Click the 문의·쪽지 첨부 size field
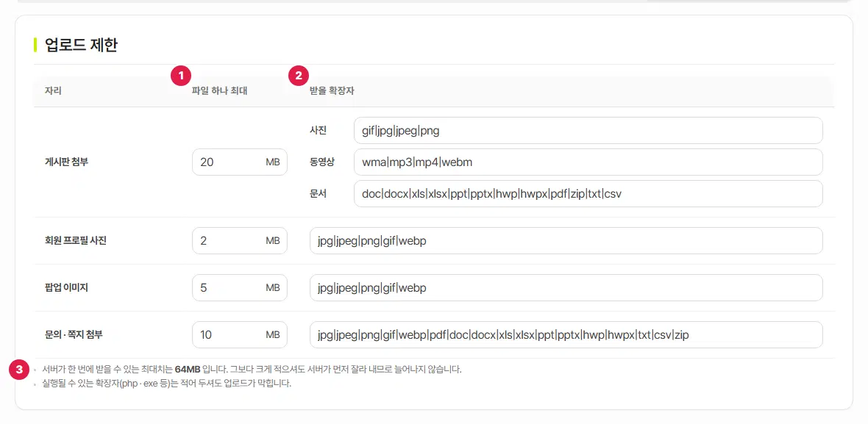This screenshot has height=424, width=868. (x=240, y=334)
